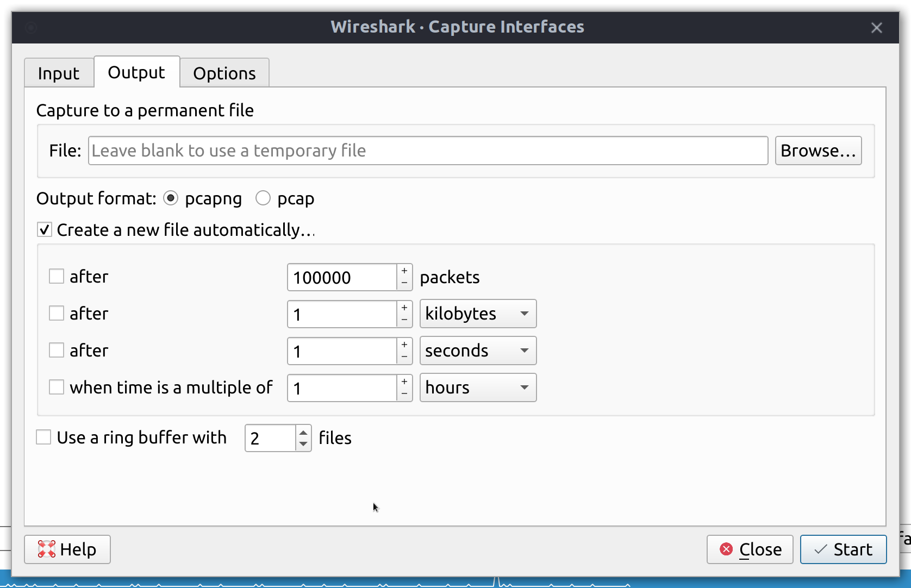
Task: Decrement the hours multiple value
Action: coord(404,395)
